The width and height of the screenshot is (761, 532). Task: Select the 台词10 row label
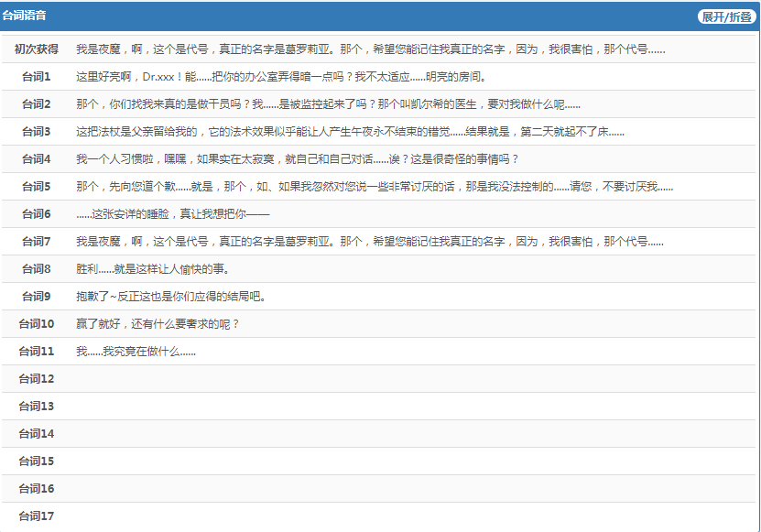tap(37, 324)
